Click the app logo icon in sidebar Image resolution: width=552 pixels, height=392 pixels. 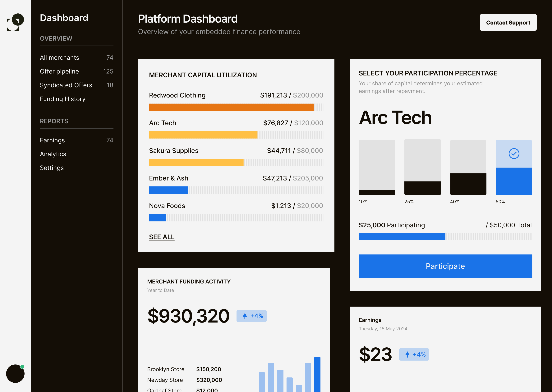15,22
